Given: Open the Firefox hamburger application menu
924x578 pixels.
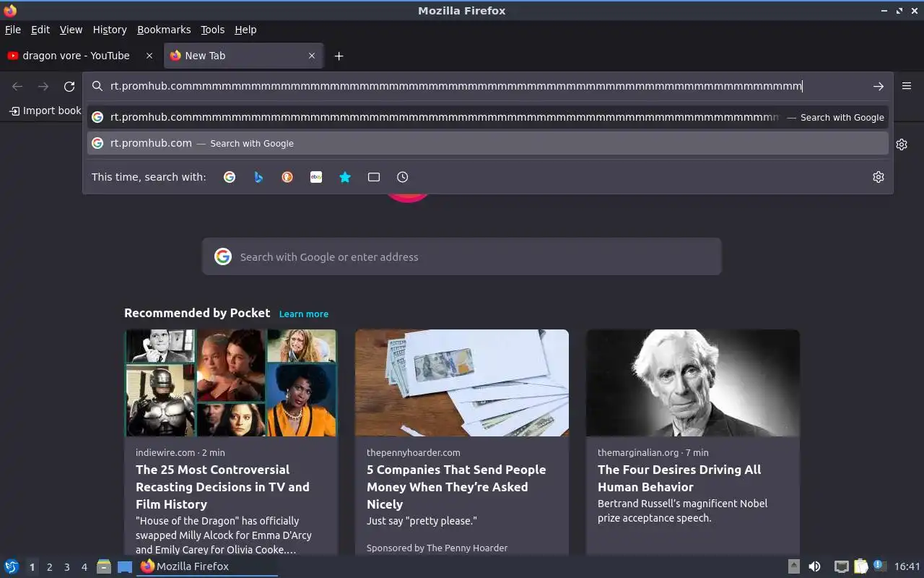Looking at the screenshot, I should [907, 86].
